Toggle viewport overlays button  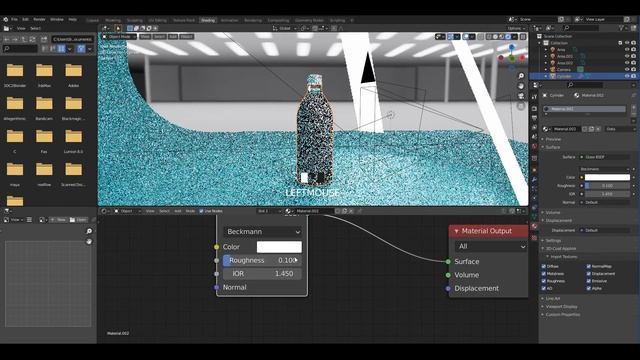pos(466,36)
